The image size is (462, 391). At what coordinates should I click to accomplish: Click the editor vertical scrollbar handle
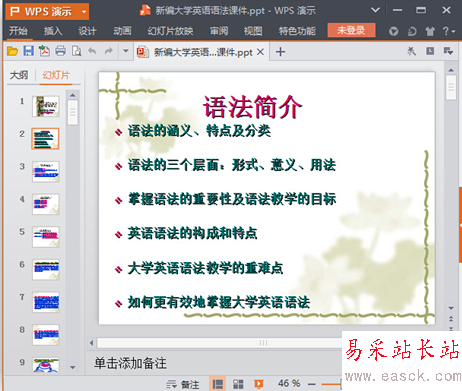451,88
